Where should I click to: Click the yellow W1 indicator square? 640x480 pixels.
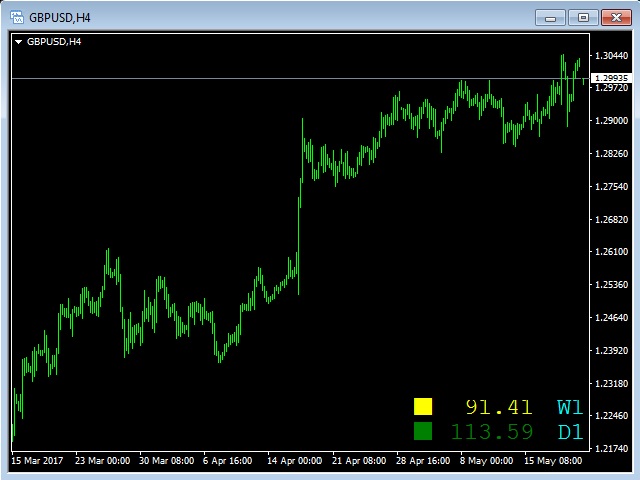click(x=423, y=407)
